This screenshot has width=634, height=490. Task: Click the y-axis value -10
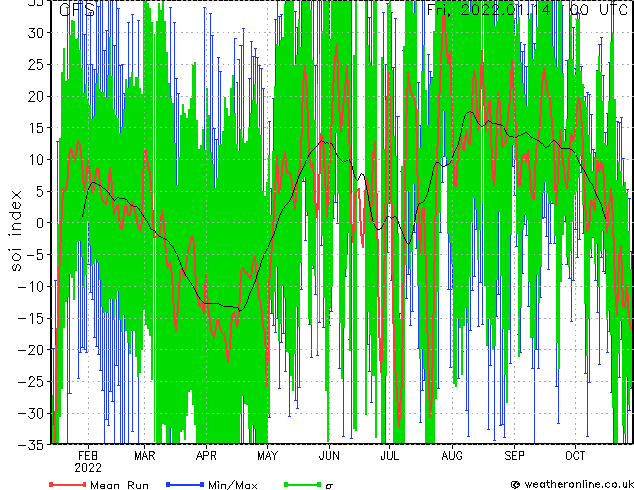pos(32,287)
